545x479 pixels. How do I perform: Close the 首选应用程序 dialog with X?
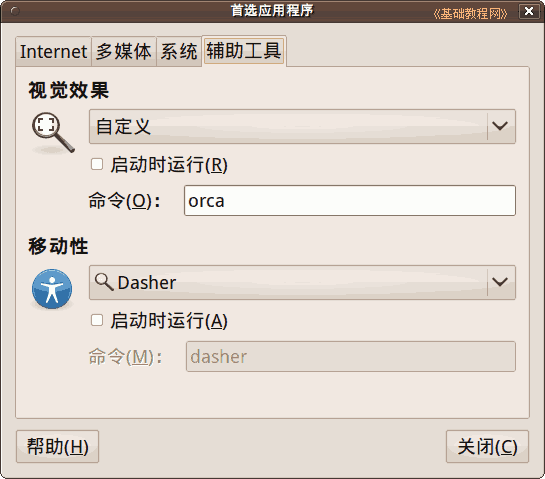(529, 11)
